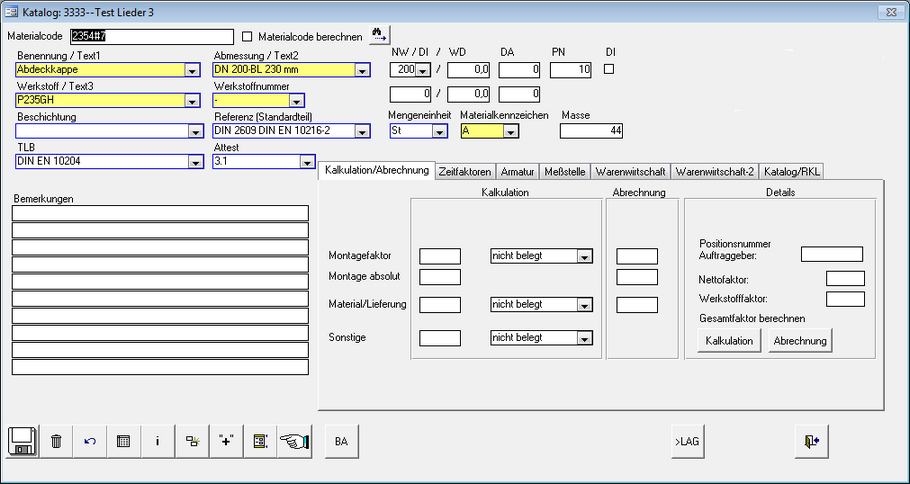Click the info 'i' icon button
Image resolution: width=910 pixels, height=484 pixels.
(x=157, y=441)
